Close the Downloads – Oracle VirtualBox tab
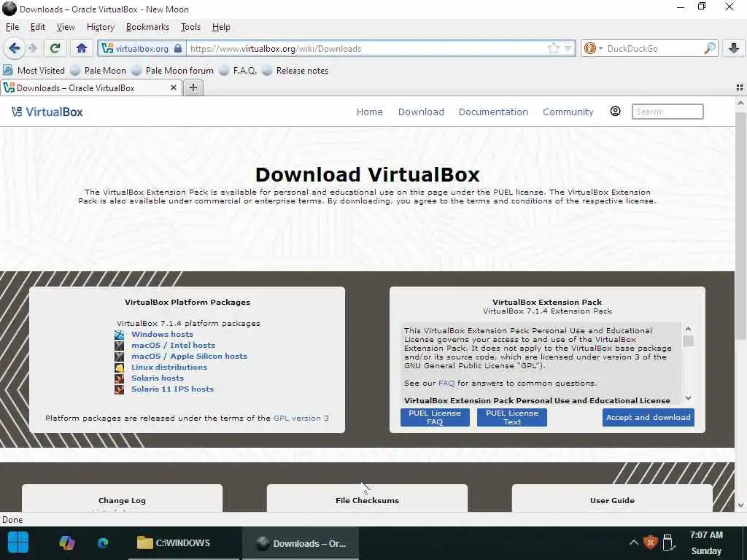The width and height of the screenshot is (747, 560). (x=174, y=87)
